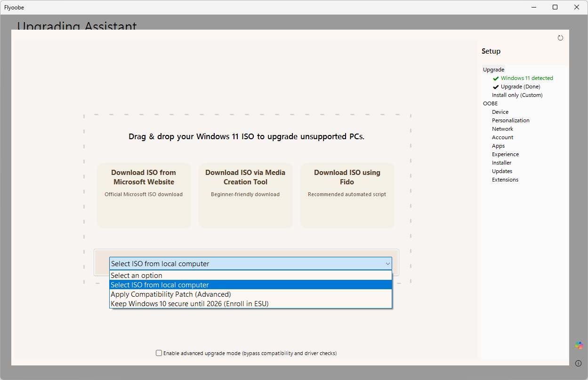Select 'Windows 11 detected' tree item
The height and width of the screenshot is (380, 588).
pyautogui.click(x=527, y=78)
